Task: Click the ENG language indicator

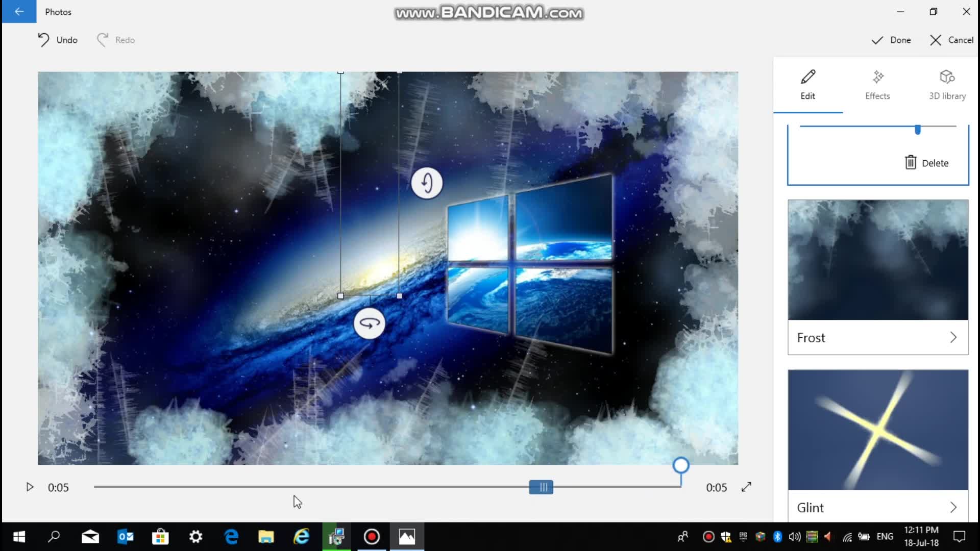Action: coord(885,537)
